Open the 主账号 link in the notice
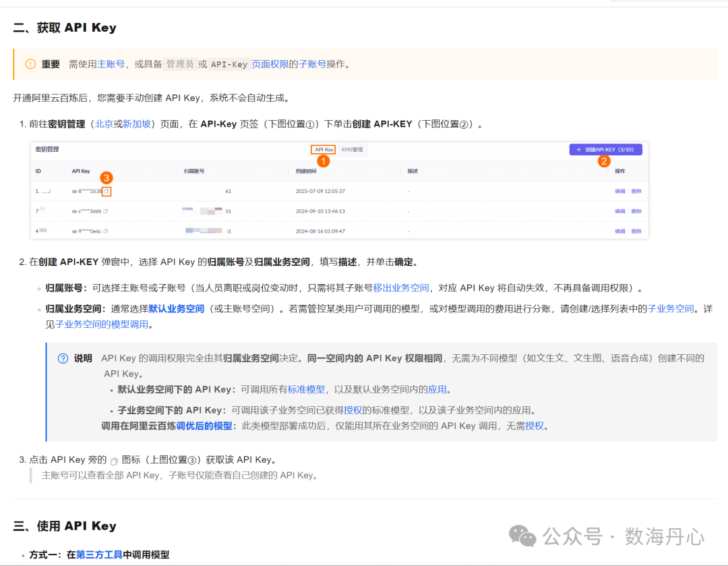This screenshot has height=566, width=728. (111, 64)
